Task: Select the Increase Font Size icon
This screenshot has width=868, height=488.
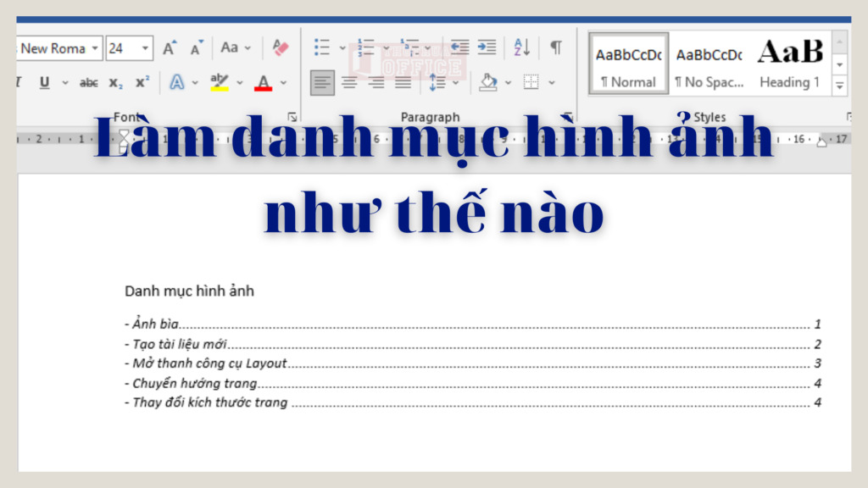Action: pyautogui.click(x=169, y=47)
